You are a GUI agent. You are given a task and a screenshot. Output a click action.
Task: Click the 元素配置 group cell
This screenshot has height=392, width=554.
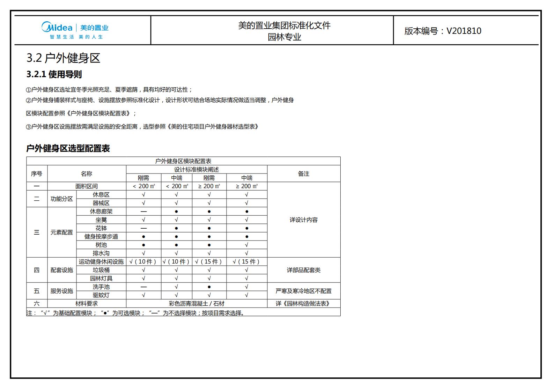tap(62, 232)
